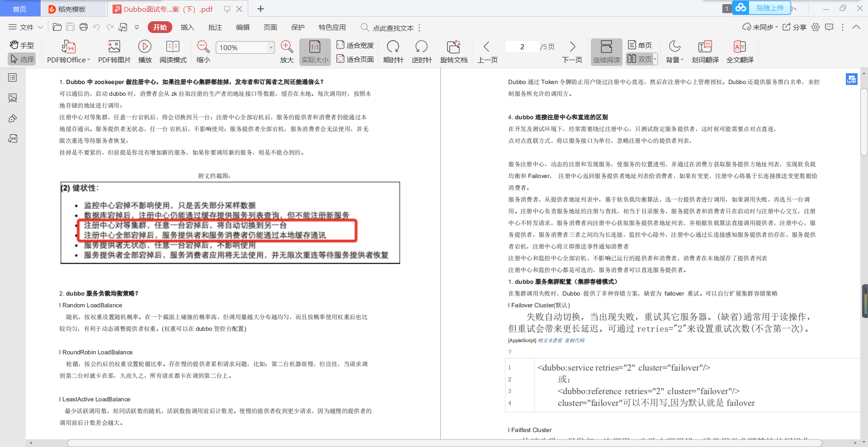868x447 pixels.
Task: Open the 100% zoom level dropdown
Action: point(271,47)
